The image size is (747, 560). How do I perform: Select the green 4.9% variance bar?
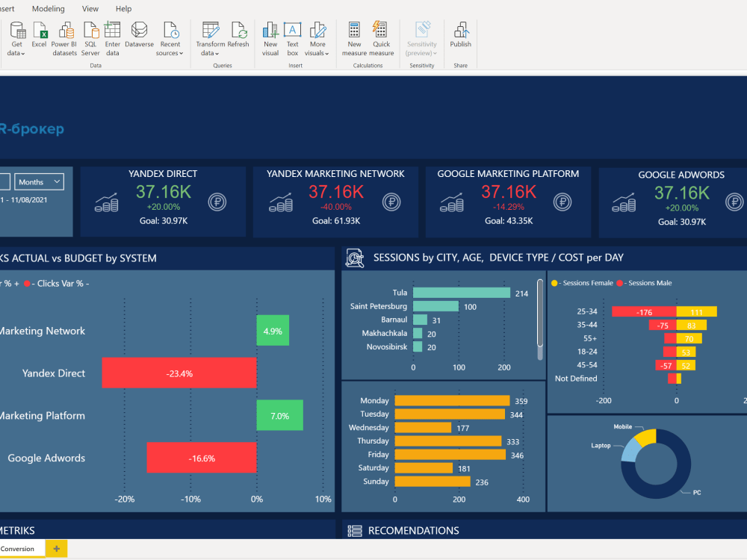pos(273,331)
